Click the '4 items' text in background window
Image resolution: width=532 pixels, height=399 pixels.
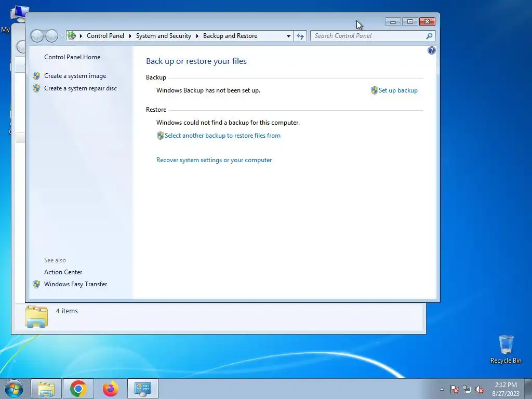coord(67,311)
